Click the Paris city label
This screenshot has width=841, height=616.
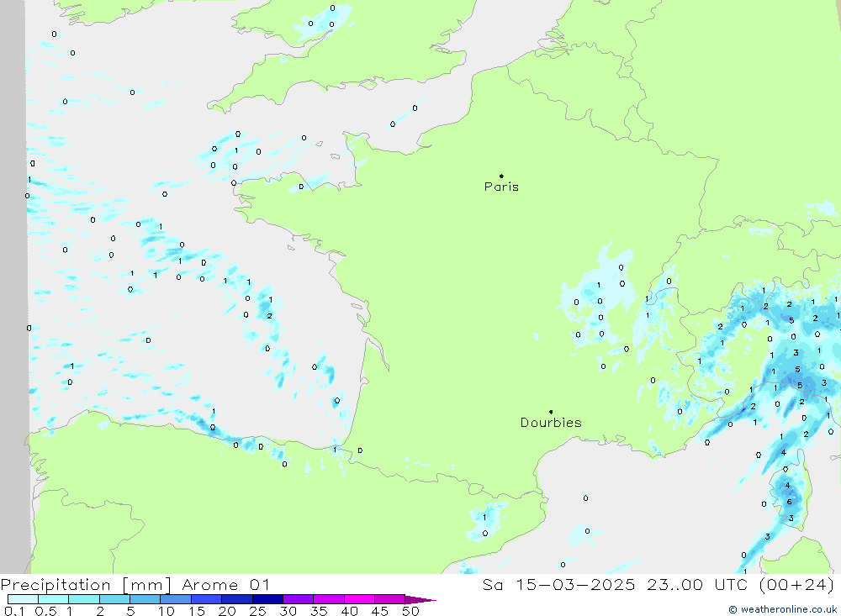501,187
